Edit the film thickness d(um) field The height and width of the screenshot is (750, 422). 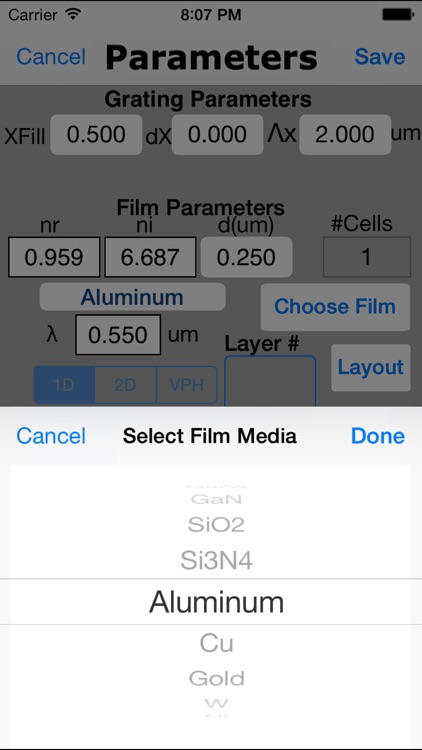[x=246, y=257]
